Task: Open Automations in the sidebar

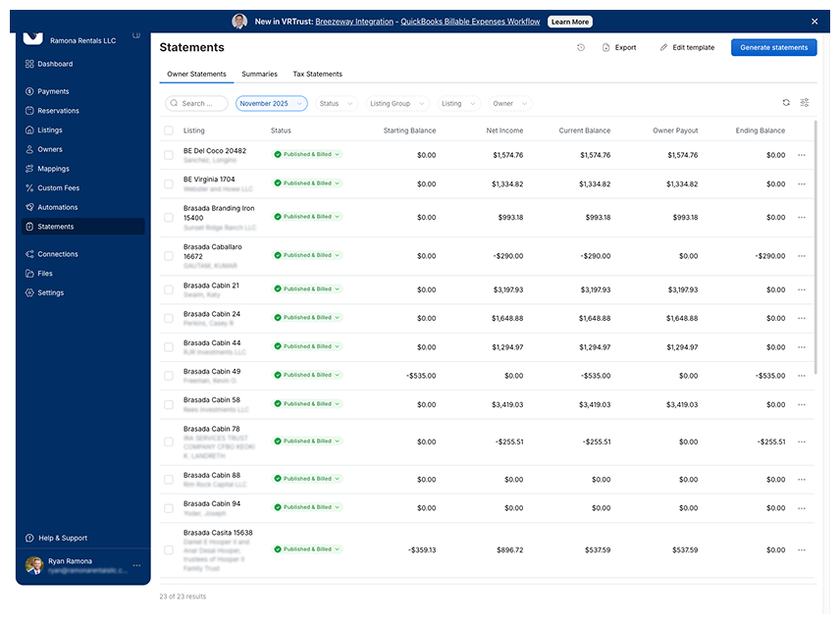Action: (57, 207)
